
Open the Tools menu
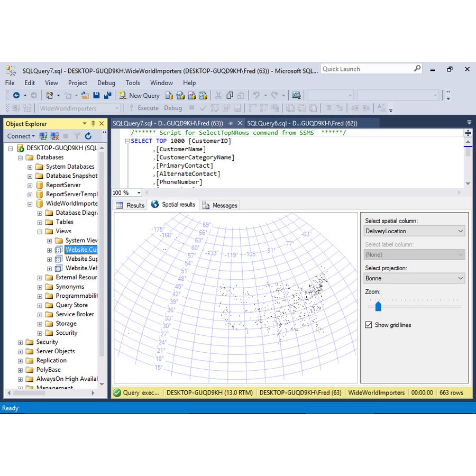tap(133, 83)
